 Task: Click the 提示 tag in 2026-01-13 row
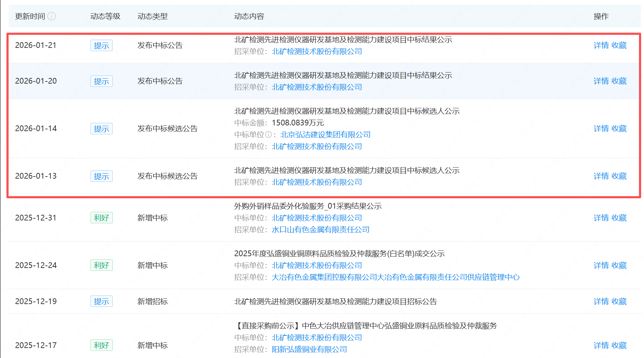(102, 176)
